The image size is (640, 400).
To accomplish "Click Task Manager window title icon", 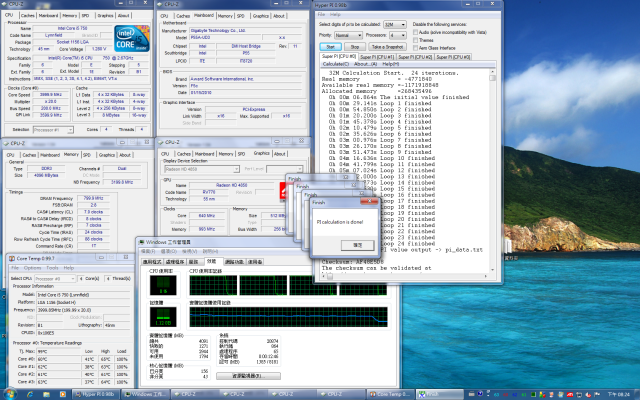I will [x=142, y=242].
